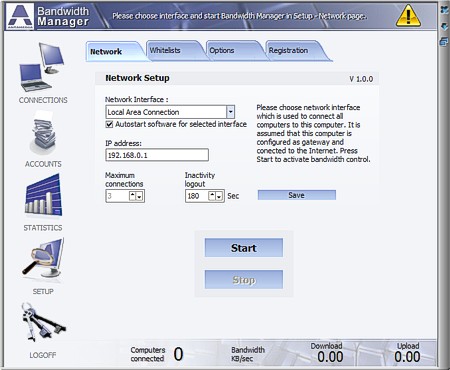
Task: Click the Logoff keys icon
Action: click(x=43, y=323)
